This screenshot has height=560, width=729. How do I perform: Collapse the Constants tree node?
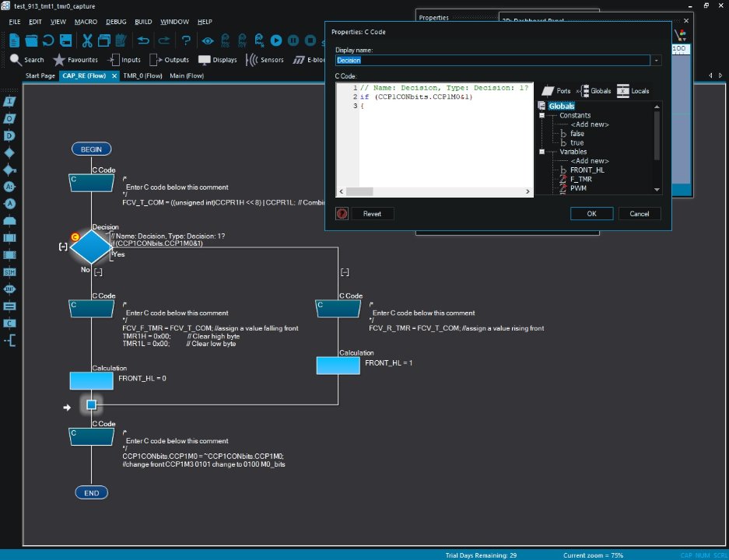pos(541,115)
